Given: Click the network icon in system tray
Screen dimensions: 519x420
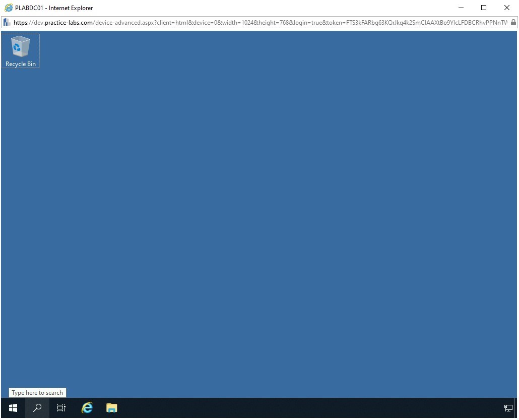Looking at the screenshot, I should [x=508, y=408].
